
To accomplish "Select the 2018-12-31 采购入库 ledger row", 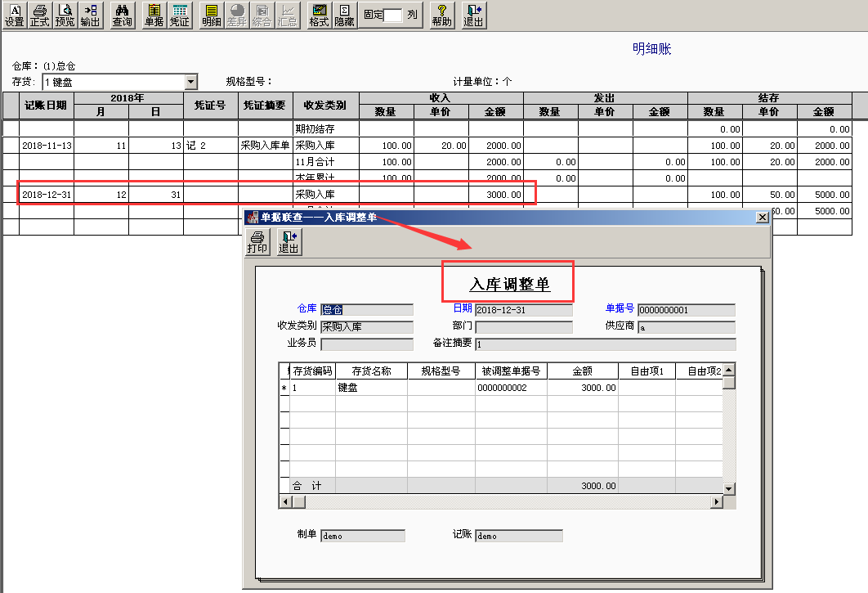I will tap(276, 195).
